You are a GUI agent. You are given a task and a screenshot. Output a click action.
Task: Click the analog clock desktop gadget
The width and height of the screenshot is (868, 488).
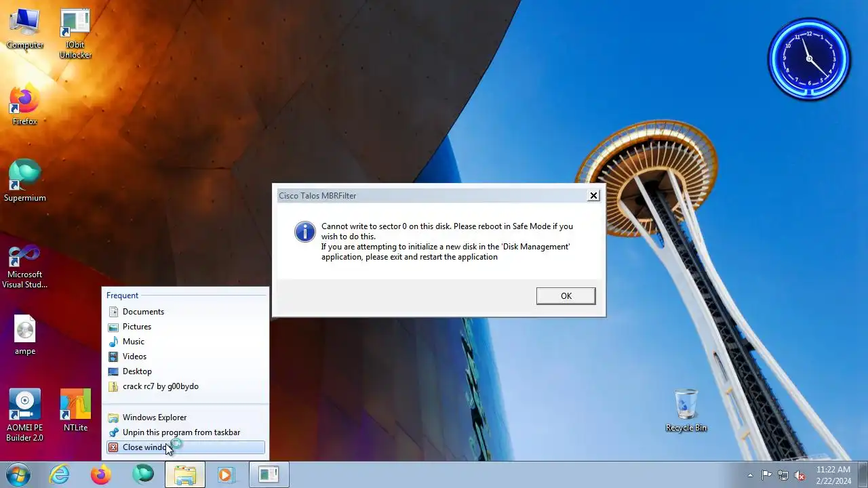pos(809,59)
